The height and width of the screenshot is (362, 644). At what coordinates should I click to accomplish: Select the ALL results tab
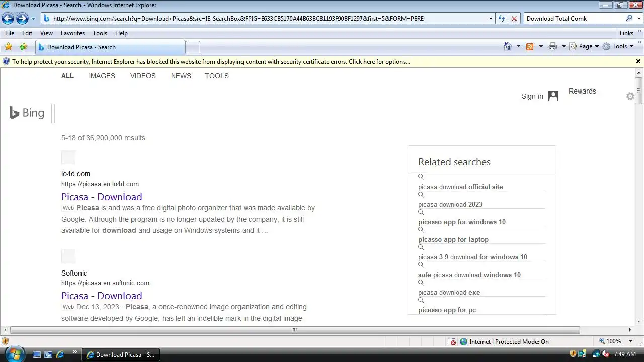[x=67, y=76]
